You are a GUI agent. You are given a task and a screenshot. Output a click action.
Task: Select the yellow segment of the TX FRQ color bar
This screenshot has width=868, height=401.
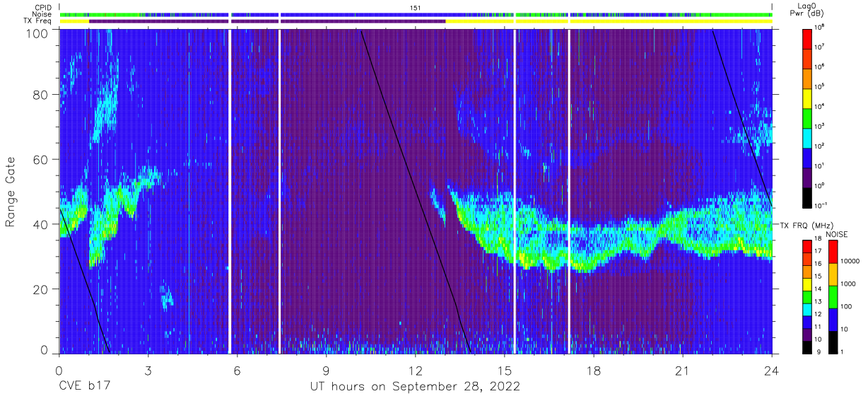point(807,284)
